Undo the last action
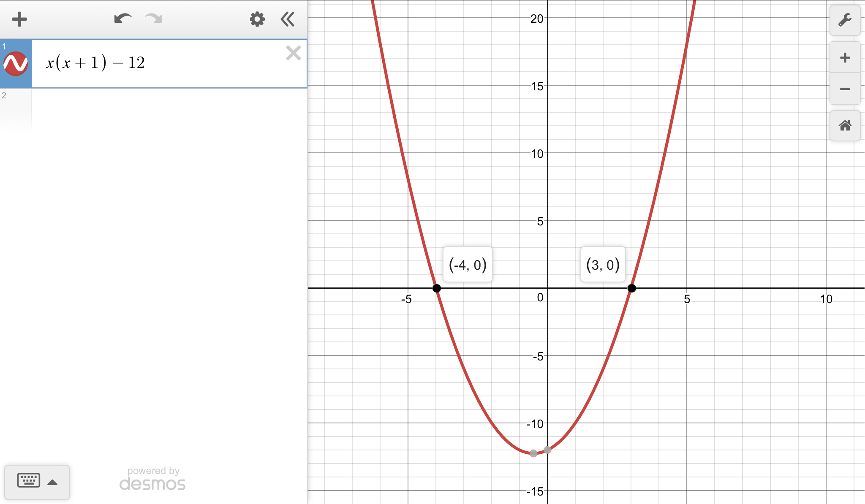The height and width of the screenshot is (504, 865). pos(122,19)
